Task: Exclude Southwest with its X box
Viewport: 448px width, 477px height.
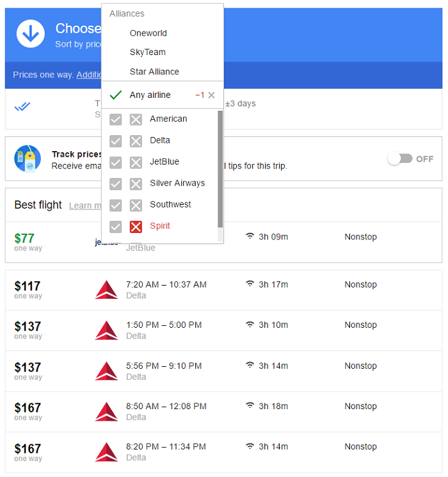Action: tap(136, 206)
